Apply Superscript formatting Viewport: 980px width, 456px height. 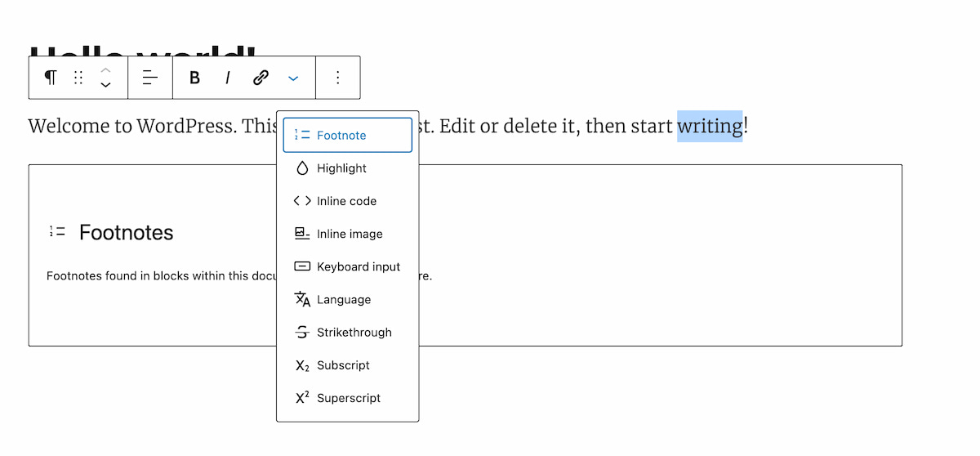pyautogui.click(x=347, y=398)
